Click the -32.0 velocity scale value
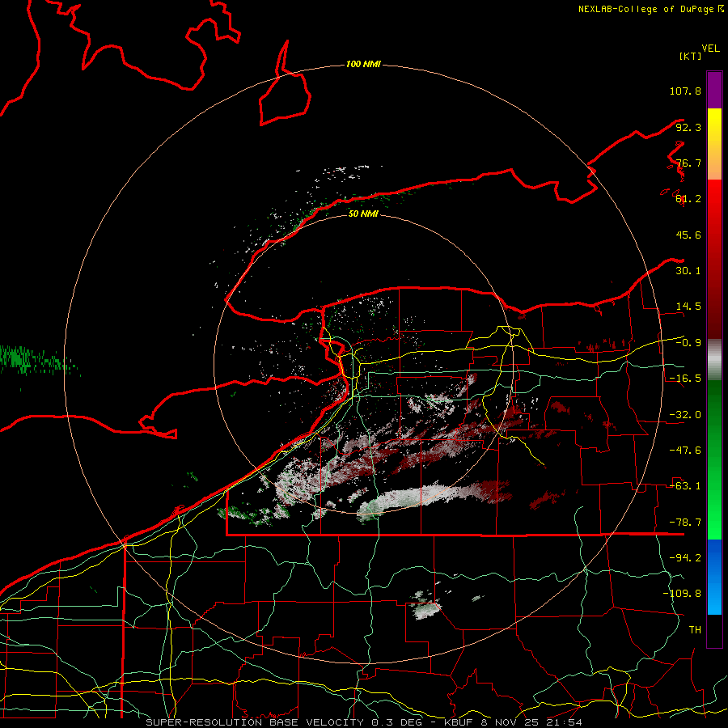This screenshot has height=728, width=728. (x=685, y=415)
